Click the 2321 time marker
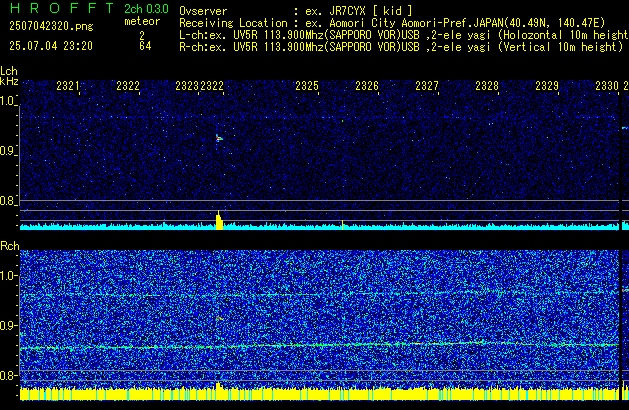This screenshot has width=629, height=410. 67,86
